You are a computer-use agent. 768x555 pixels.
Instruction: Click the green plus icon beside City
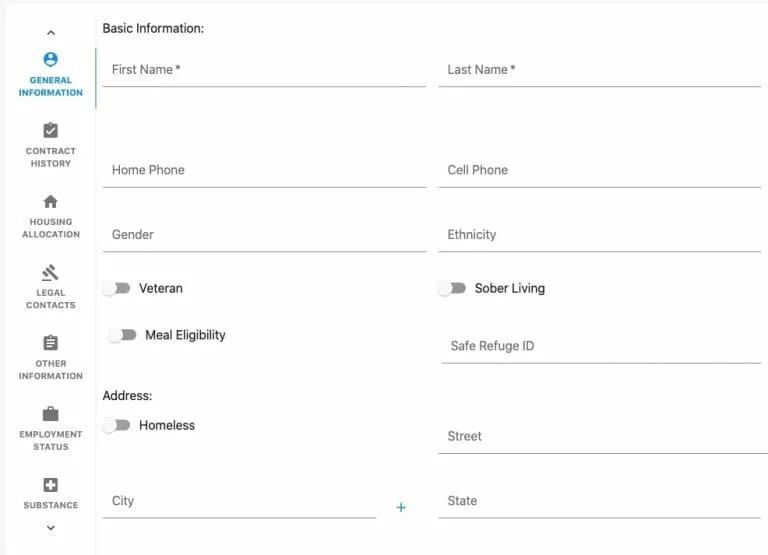[x=401, y=508]
